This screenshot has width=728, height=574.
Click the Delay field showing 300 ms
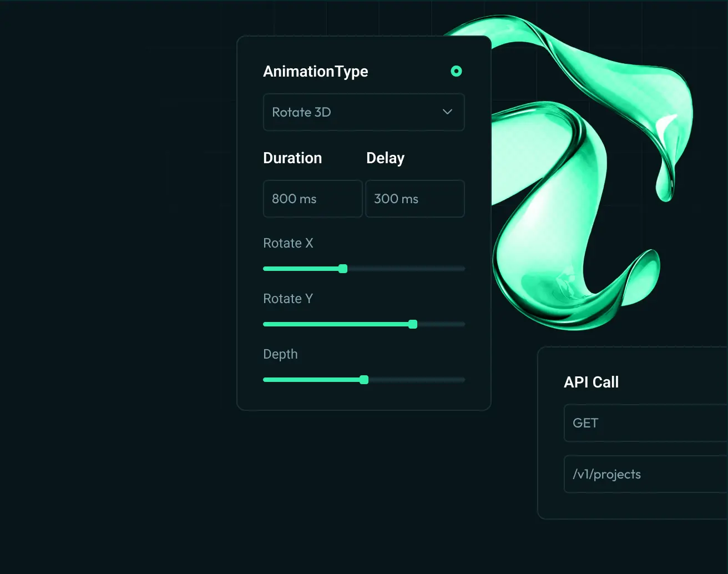click(414, 199)
